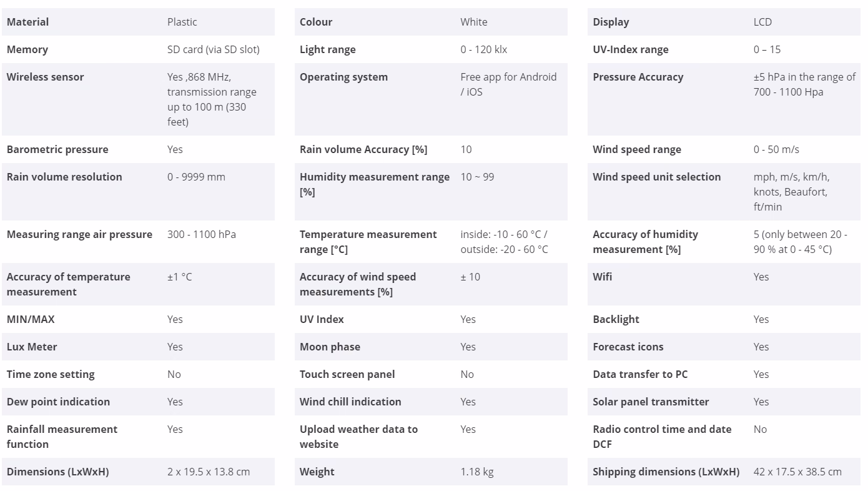Click the Barometric pressure row label
The height and width of the screenshot is (491, 868).
tap(57, 149)
